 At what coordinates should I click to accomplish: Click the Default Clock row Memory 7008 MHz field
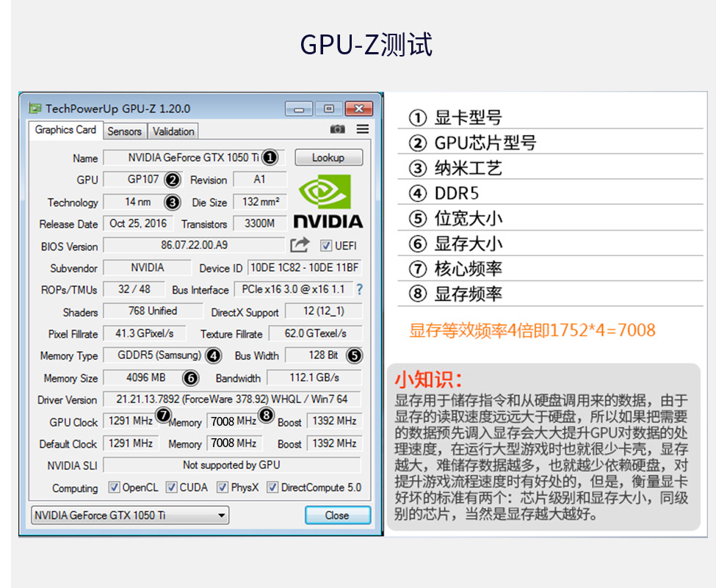(234, 443)
